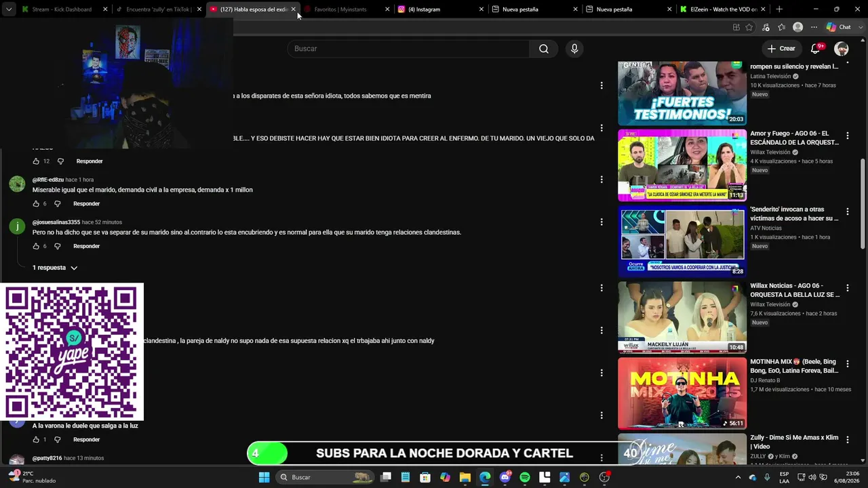Viewport: 868px width, 488px height.
Task: Dislike the comment by @RflE-ed8zu
Action: point(57,204)
